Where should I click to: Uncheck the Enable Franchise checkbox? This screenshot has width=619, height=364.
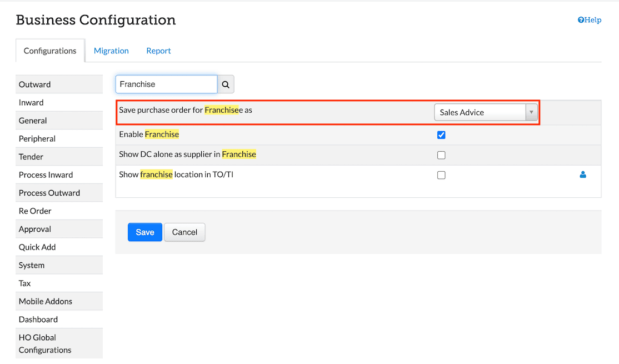pyautogui.click(x=441, y=135)
